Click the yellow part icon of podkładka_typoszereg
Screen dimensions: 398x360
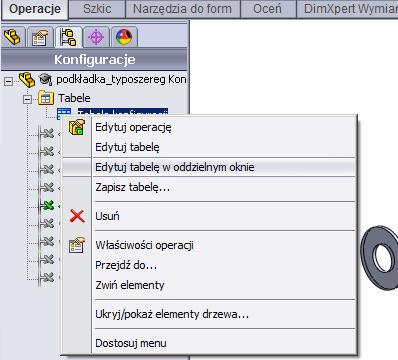[x=27, y=80]
